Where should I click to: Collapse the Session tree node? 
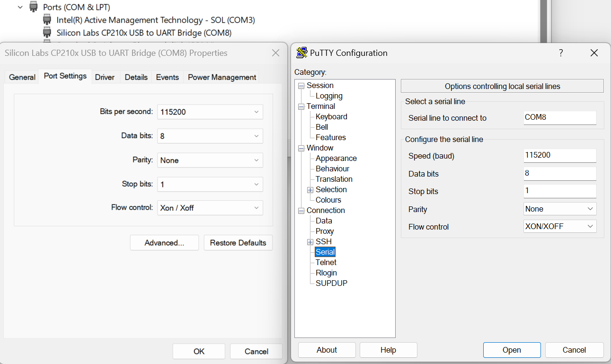(301, 86)
